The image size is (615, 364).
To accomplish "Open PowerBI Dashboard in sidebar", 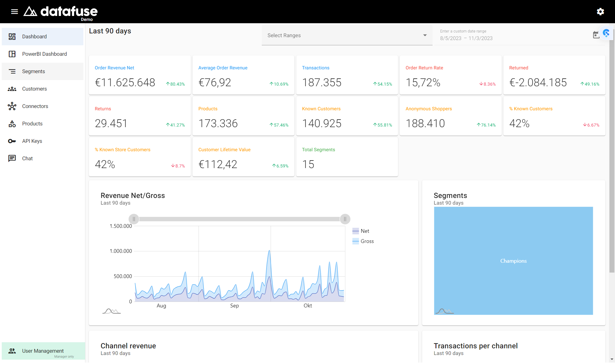I will tap(42, 54).
